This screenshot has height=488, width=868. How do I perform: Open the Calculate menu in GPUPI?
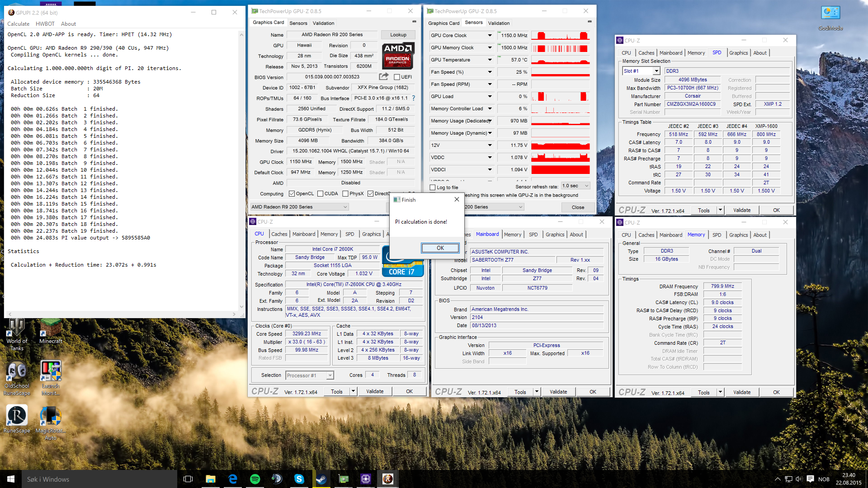point(18,24)
